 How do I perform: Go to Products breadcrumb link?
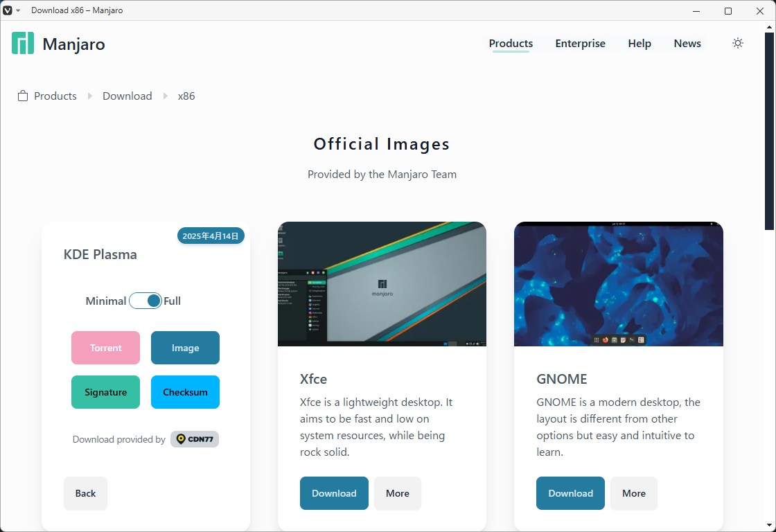(55, 96)
